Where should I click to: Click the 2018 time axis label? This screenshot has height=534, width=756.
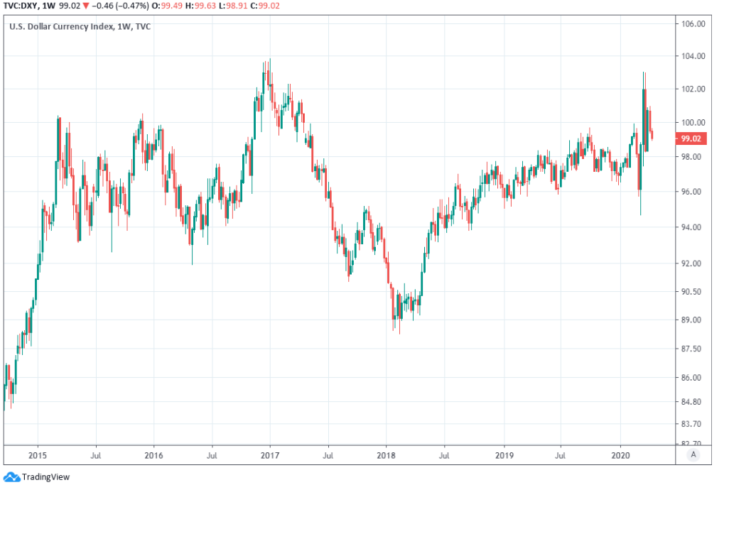(387, 455)
